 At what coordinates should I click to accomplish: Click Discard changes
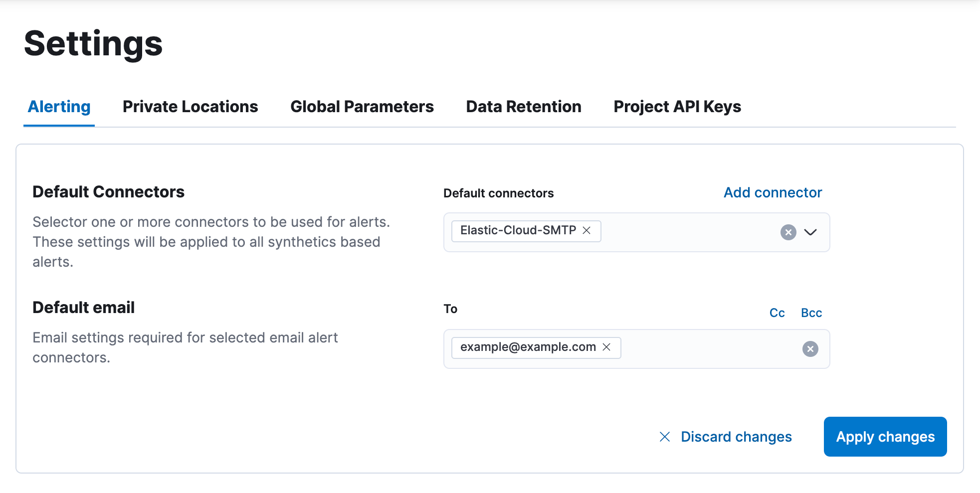pos(736,437)
